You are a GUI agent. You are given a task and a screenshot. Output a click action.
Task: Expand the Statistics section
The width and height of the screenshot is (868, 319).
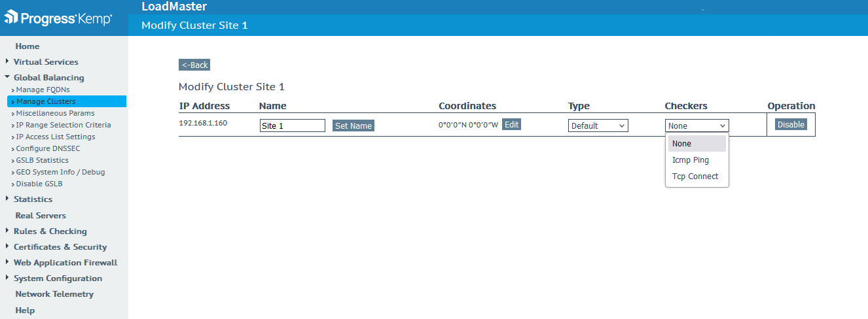pos(33,199)
